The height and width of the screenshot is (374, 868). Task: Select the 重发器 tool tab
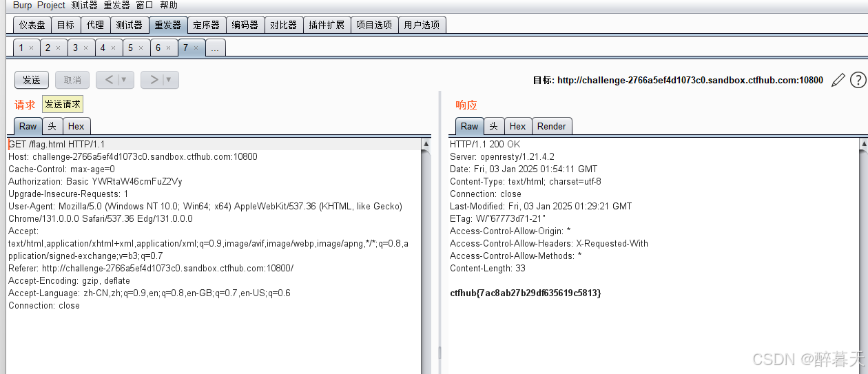click(167, 25)
